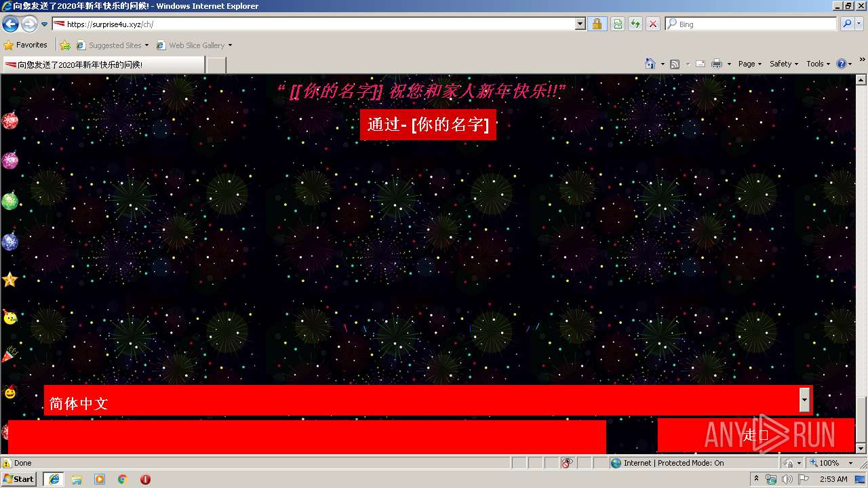Expand the address bar autocomplete dropdown
Image resolution: width=868 pixels, height=488 pixels.
click(x=580, y=24)
